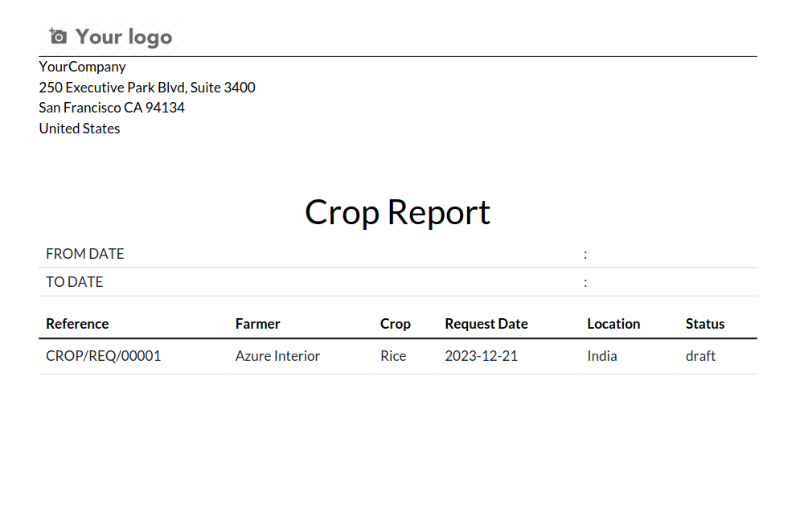The width and height of the screenshot is (796, 532).
Task: Click the Rice crop cell
Action: [393, 356]
